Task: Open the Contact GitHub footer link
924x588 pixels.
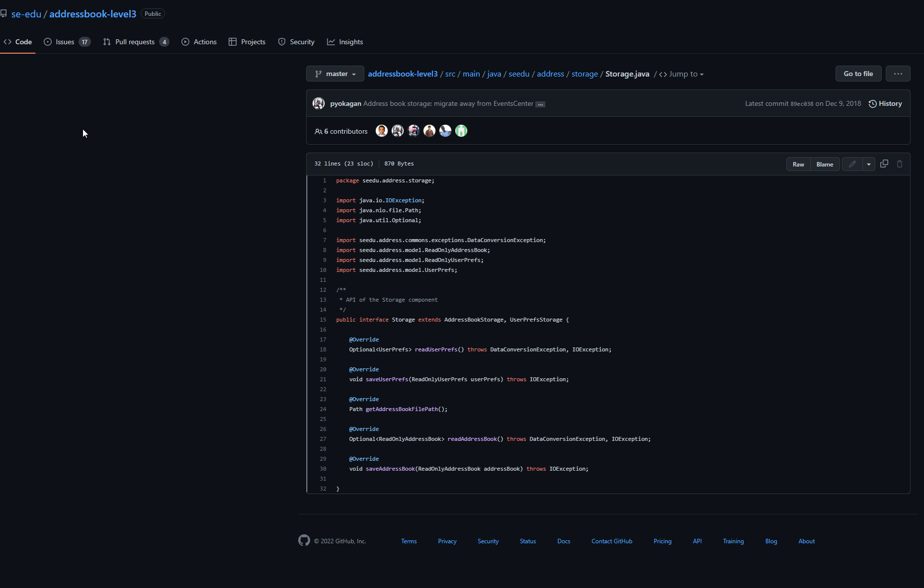Action: pos(612,541)
